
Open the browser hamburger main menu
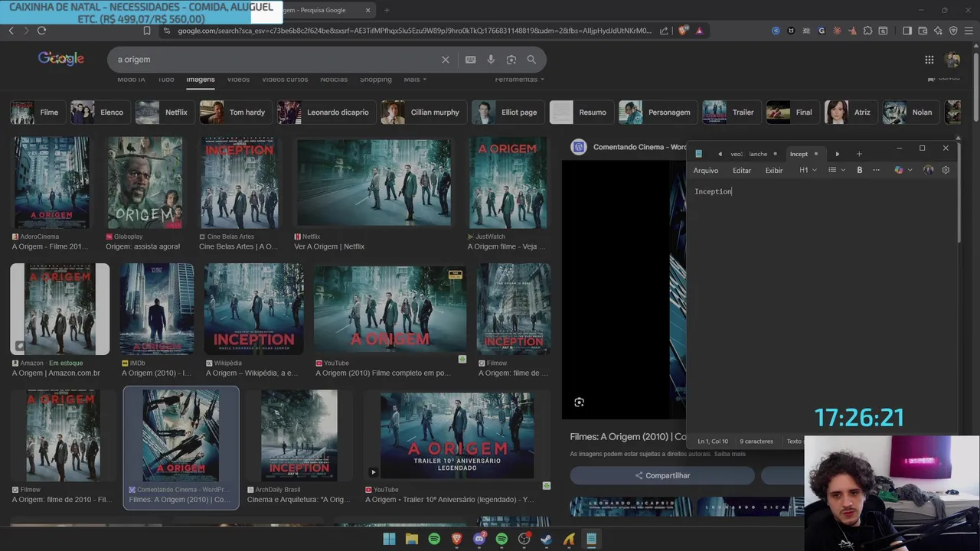tap(969, 31)
